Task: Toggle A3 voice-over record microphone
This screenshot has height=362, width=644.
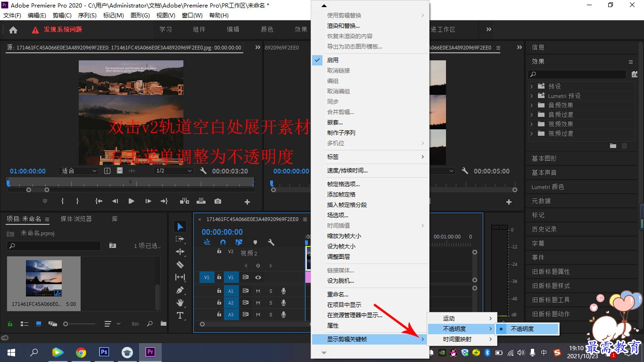Action: coord(283,315)
